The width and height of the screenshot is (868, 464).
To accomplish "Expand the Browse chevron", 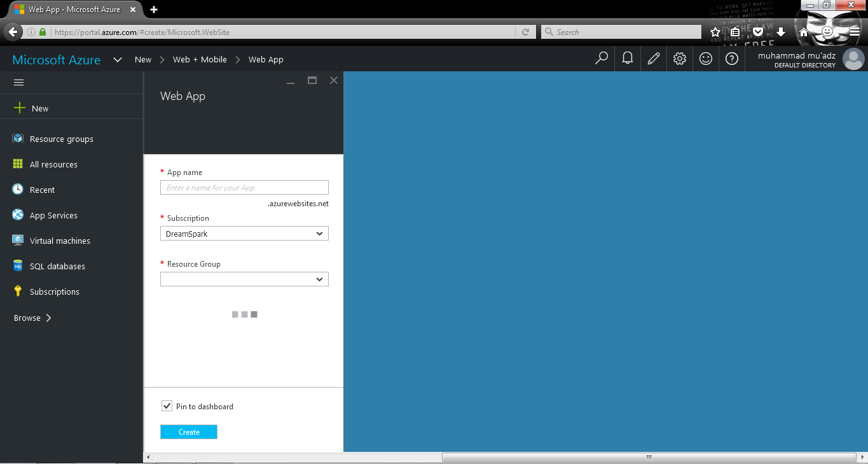I will pos(48,318).
